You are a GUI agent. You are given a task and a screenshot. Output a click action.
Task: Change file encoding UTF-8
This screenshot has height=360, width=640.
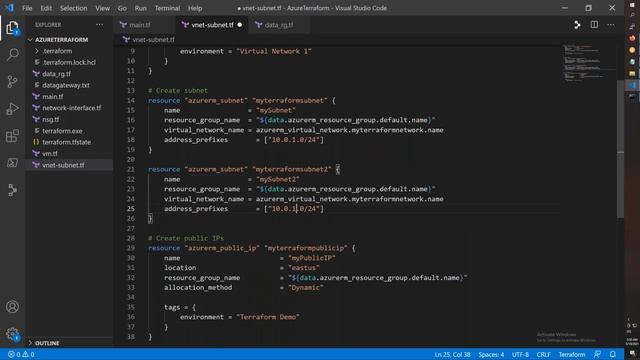[520, 354]
